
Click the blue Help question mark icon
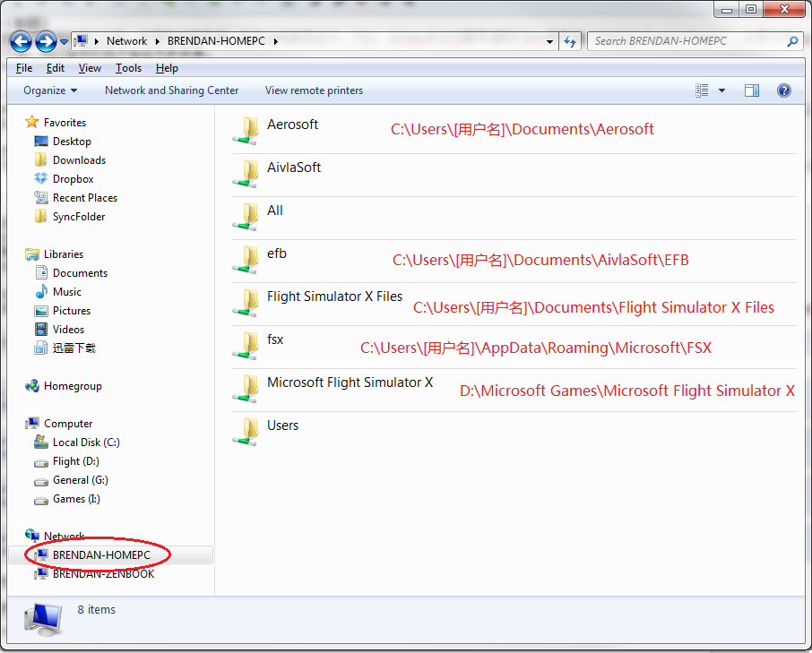pos(784,90)
